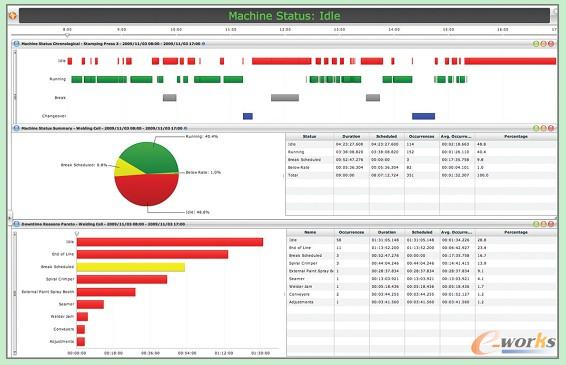Select the Running row in summary table
Viewport: 566px width, 365px height.
[x=421, y=152]
